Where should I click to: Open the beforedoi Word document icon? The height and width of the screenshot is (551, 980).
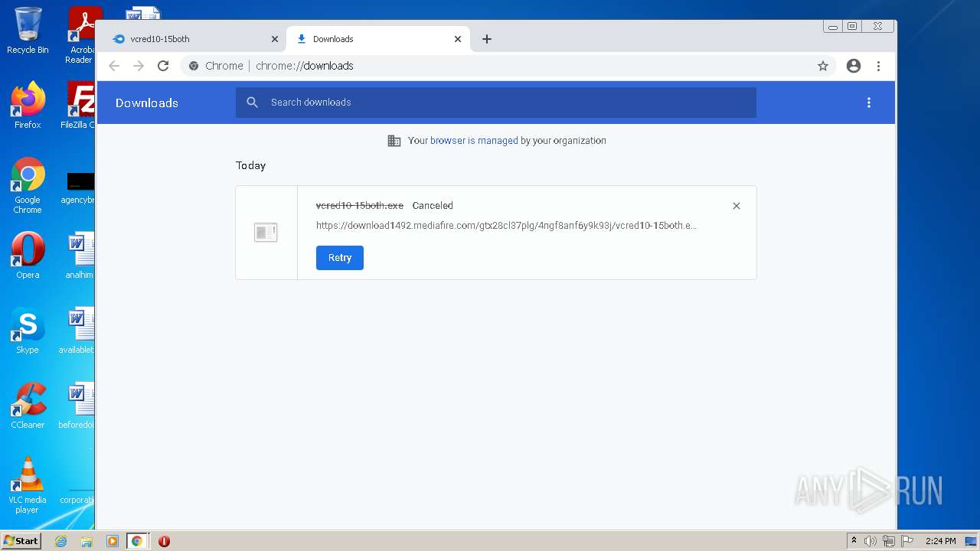77,406
